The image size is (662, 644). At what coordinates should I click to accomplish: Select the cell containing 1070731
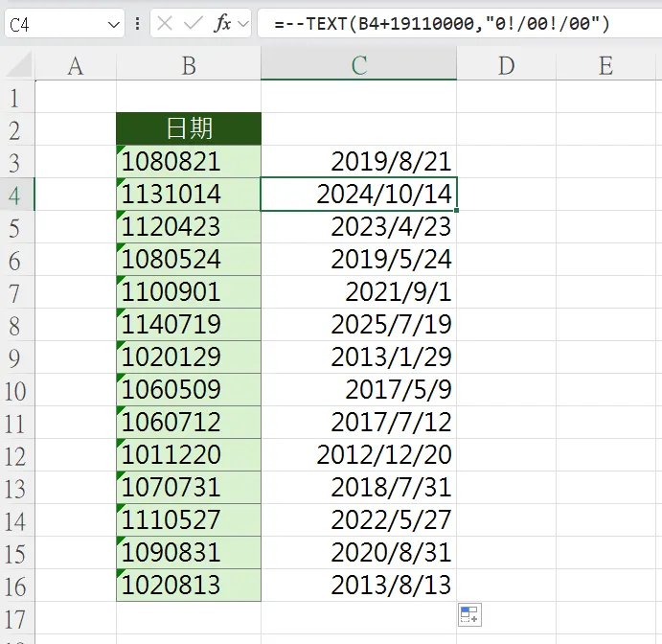click(x=189, y=488)
